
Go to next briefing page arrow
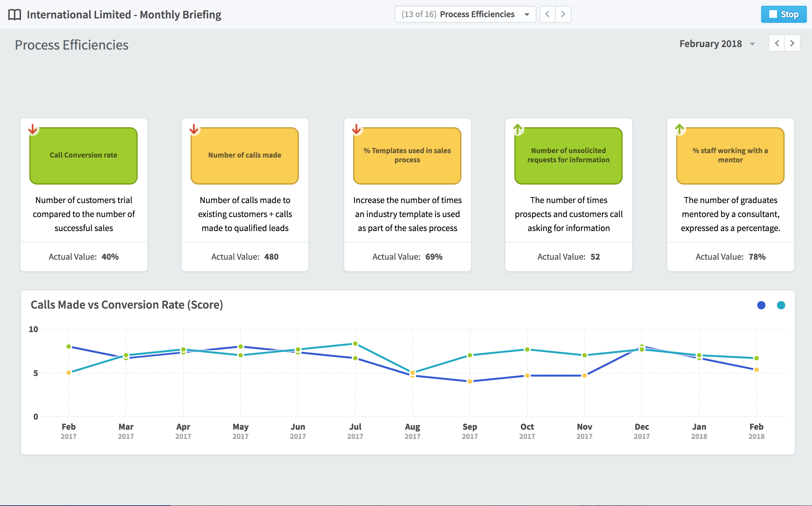tap(563, 14)
